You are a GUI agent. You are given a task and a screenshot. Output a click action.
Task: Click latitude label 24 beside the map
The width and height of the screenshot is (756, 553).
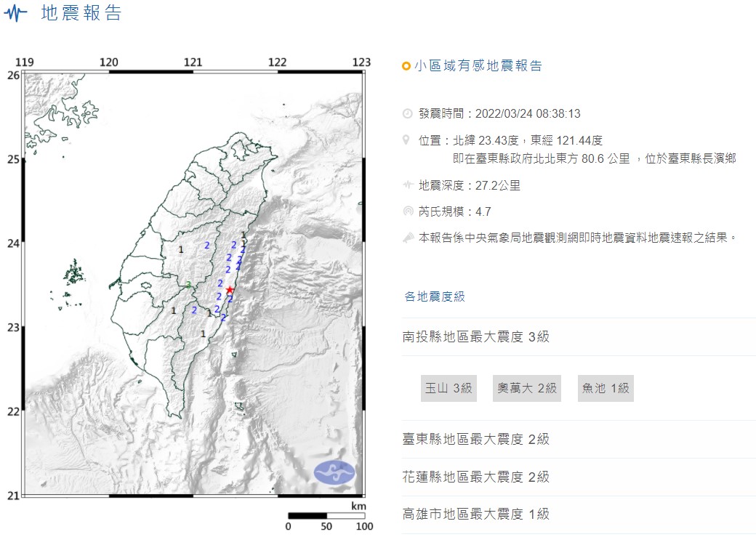pos(13,243)
